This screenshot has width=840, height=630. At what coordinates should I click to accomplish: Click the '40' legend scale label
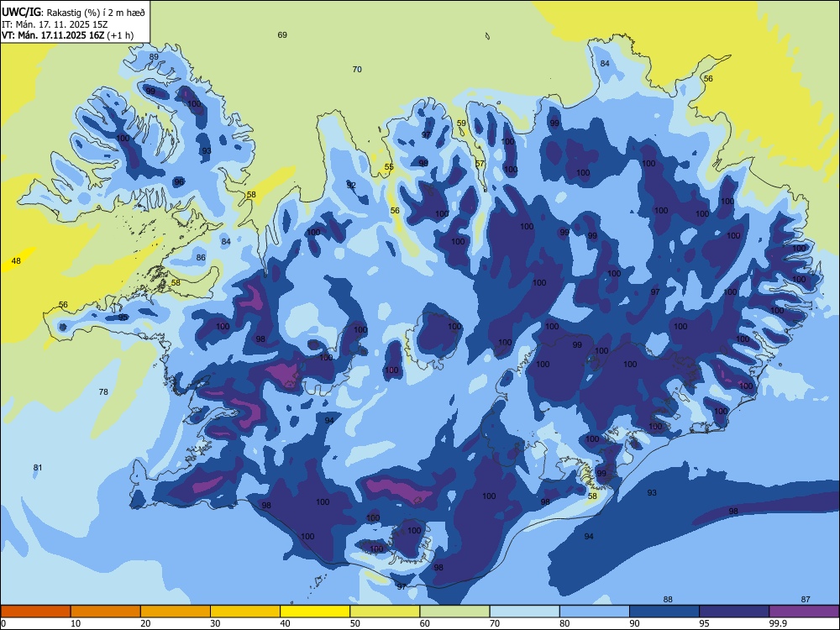click(x=285, y=623)
